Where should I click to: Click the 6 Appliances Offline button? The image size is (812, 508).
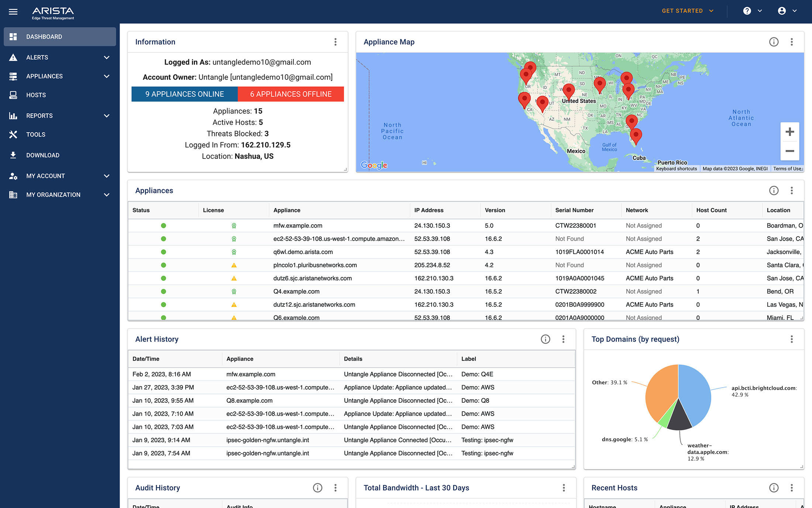(x=291, y=94)
